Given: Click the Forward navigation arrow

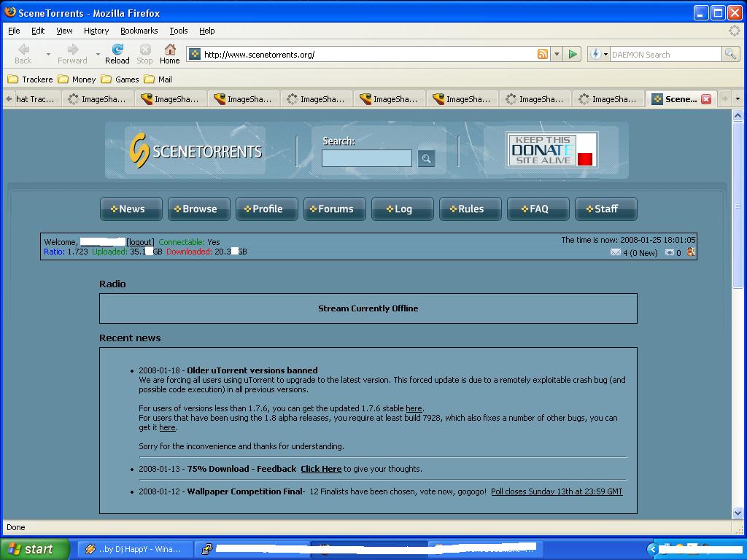Looking at the screenshot, I should (72, 54).
